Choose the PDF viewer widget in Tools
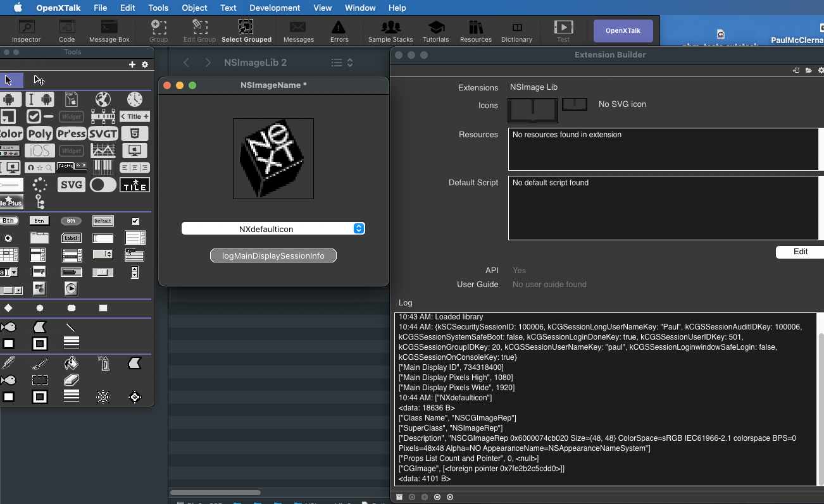This screenshot has width=824, height=504. click(72, 99)
